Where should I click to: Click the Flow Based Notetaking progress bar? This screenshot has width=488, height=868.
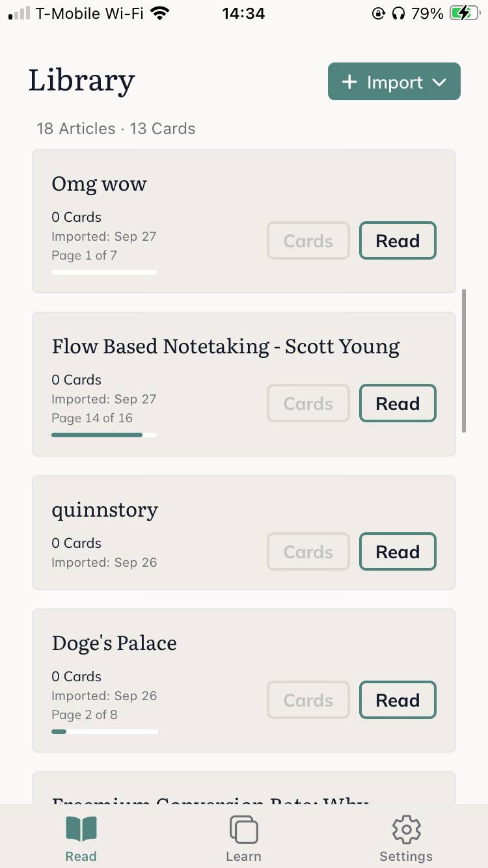pyautogui.click(x=104, y=435)
